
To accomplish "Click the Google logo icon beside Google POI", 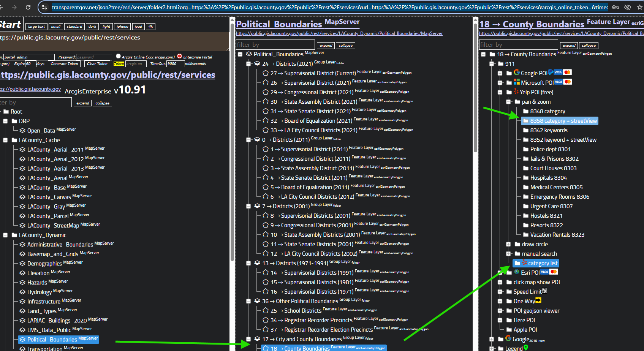I will [x=517, y=73].
